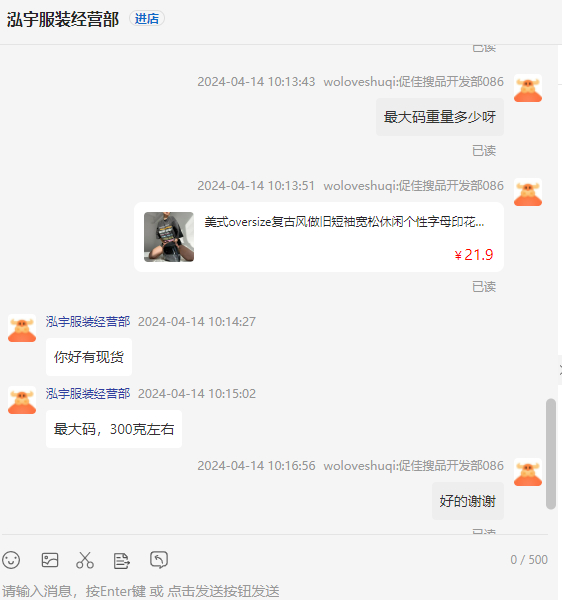Click the 泓宇服装经营部 header title
The image size is (562, 600).
pyautogui.click(x=63, y=20)
